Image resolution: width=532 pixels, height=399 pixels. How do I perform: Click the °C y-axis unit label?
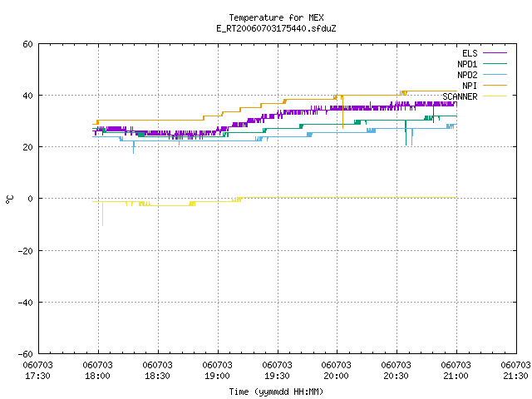9,199
